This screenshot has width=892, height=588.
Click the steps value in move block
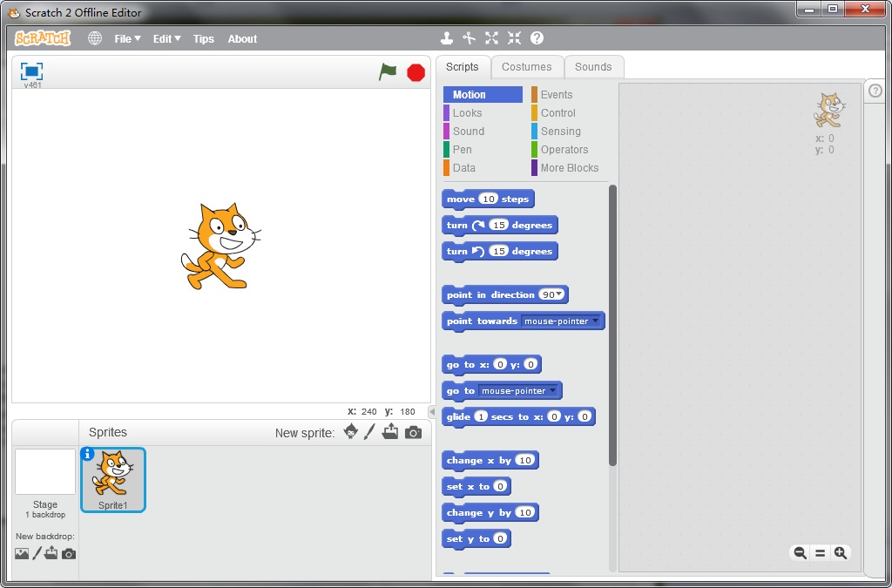pyautogui.click(x=488, y=199)
